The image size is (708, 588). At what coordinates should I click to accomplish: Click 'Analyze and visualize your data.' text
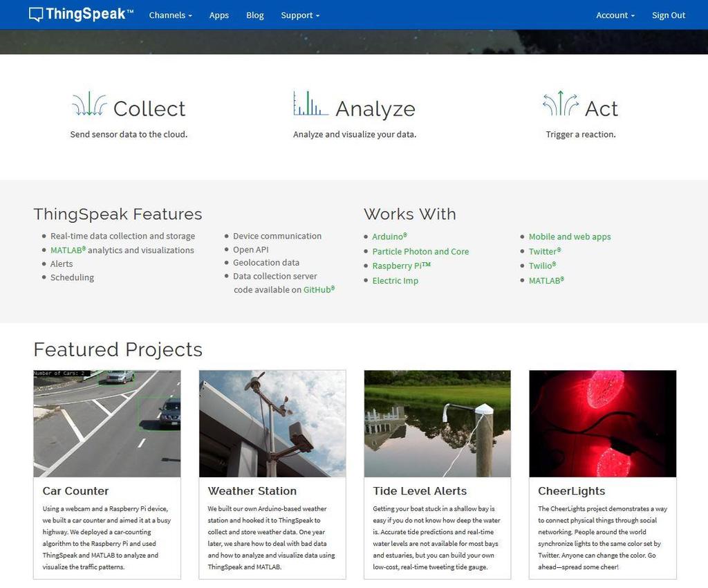click(x=355, y=134)
